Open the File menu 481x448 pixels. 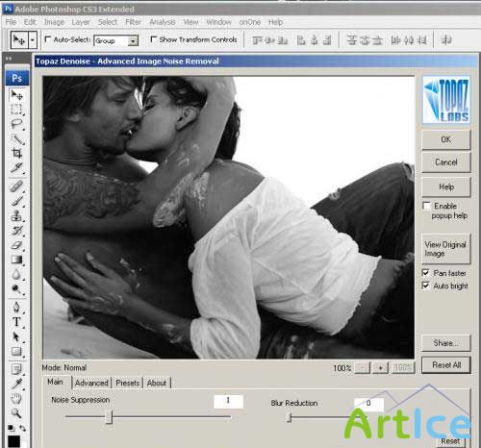pyautogui.click(x=11, y=22)
